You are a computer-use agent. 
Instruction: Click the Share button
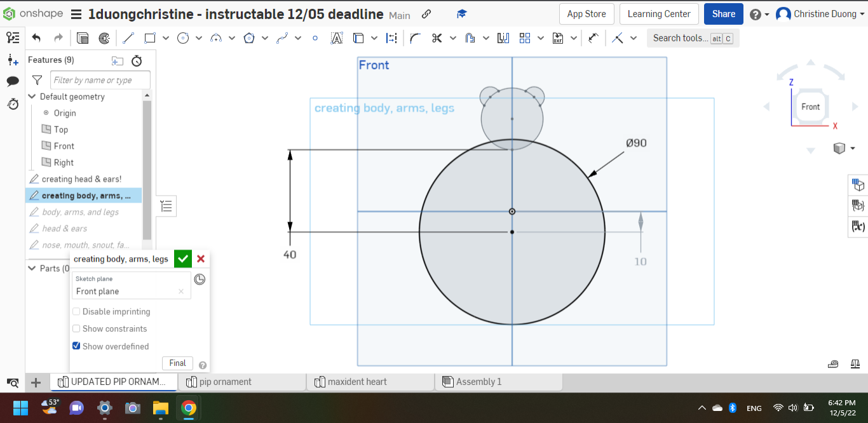(x=724, y=14)
